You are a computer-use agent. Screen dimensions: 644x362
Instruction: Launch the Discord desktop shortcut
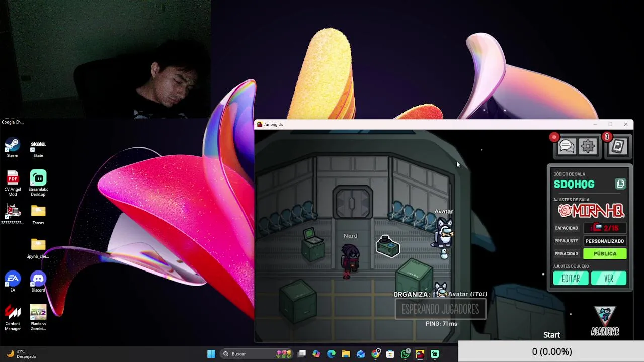click(38, 282)
